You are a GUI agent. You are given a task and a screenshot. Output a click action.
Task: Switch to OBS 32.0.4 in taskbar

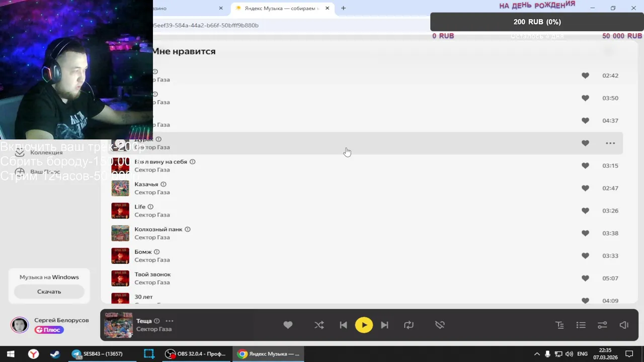tap(196, 354)
